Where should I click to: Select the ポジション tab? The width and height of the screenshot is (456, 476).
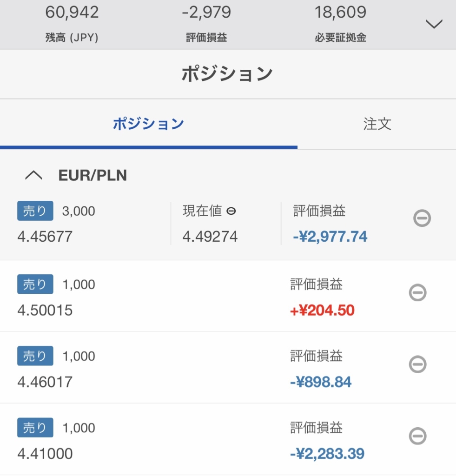point(148,124)
